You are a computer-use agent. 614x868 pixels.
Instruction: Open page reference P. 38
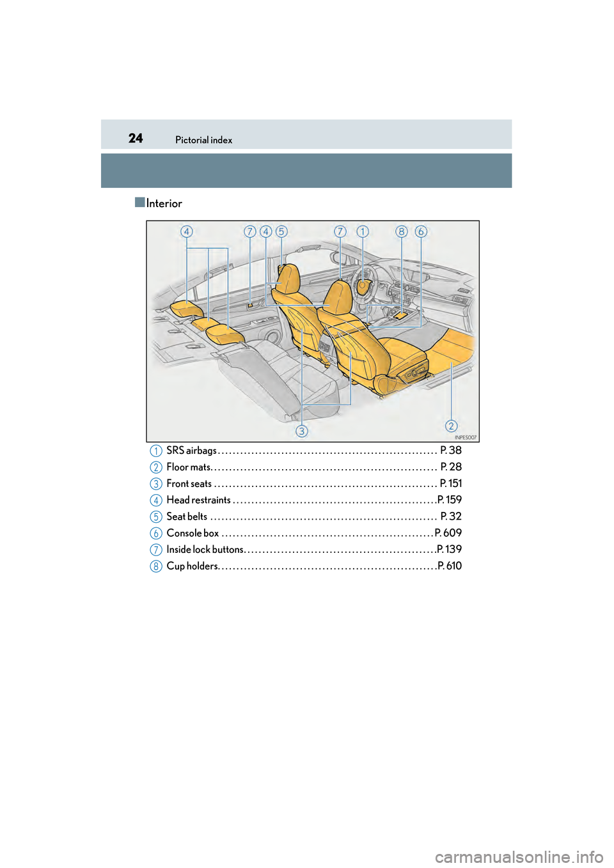click(x=451, y=451)
